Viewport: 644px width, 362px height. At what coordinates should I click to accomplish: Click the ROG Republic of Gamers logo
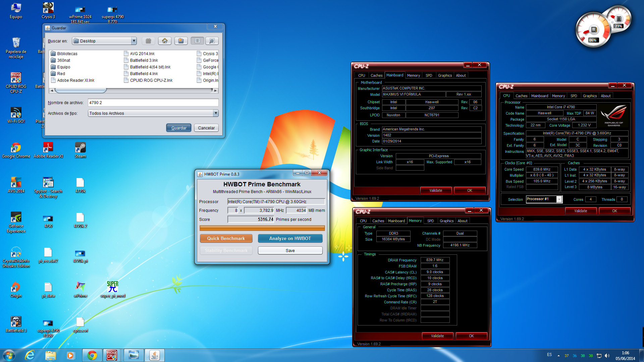pos(613,115)
